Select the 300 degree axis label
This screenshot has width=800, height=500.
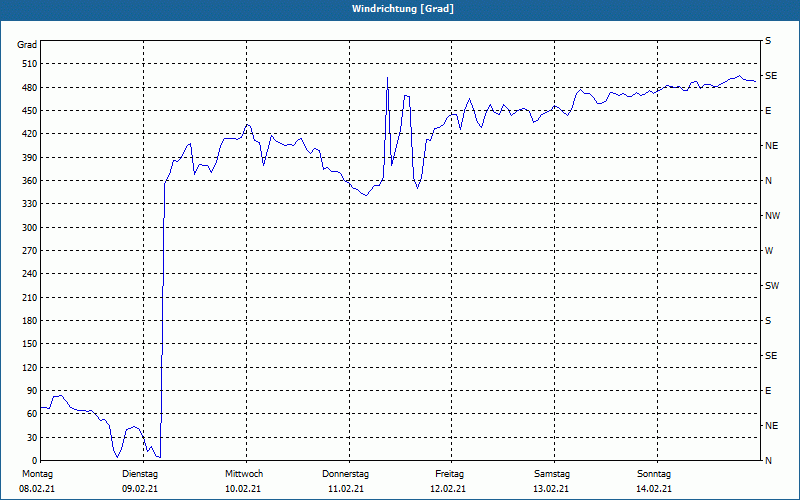click(30, 228)
